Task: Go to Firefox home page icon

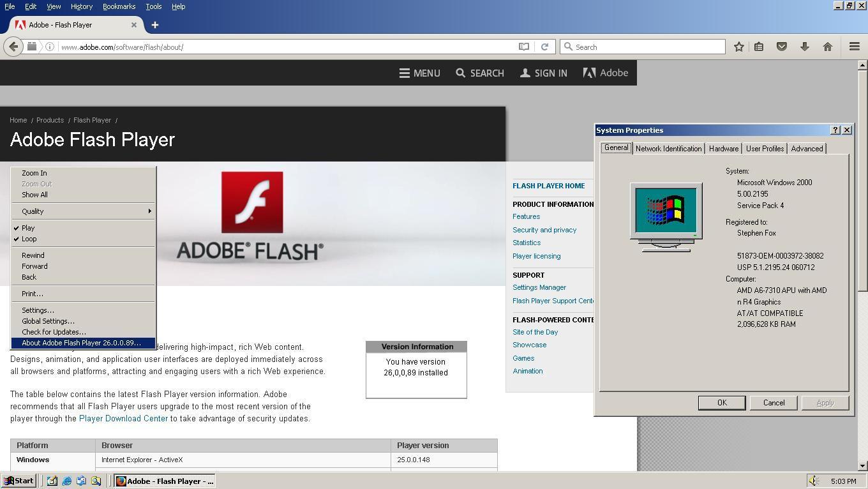Action: pos(828,47)
